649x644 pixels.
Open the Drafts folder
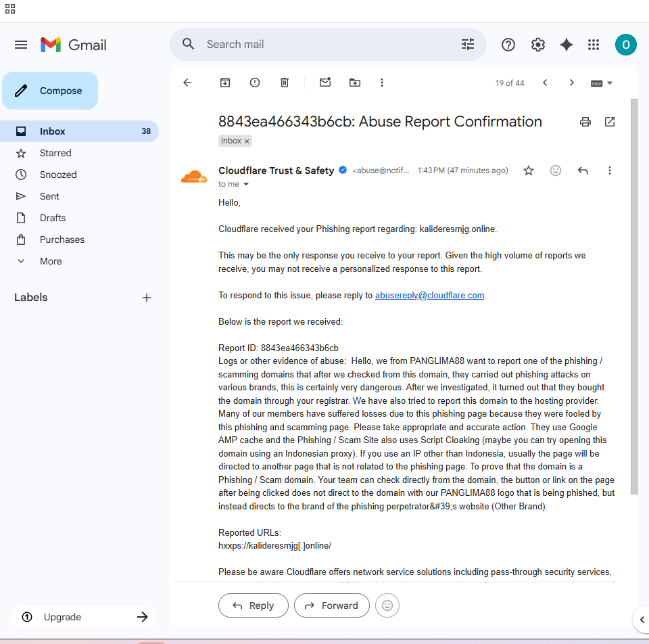click(x=78, y=218)
